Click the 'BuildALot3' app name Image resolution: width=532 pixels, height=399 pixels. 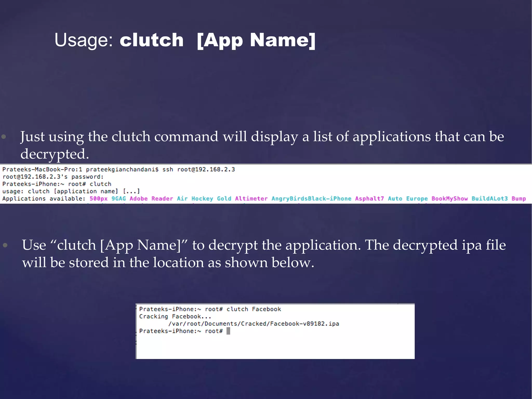(x=490, y=199)
